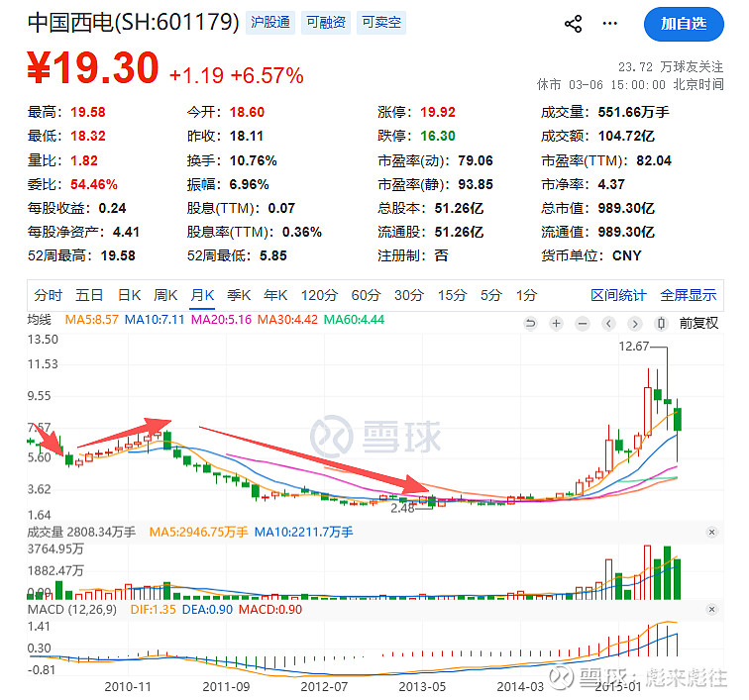Click the DIF:1.35 indicator value
Viewport: 749px width, 700px height.
click(x=153, y=610)
